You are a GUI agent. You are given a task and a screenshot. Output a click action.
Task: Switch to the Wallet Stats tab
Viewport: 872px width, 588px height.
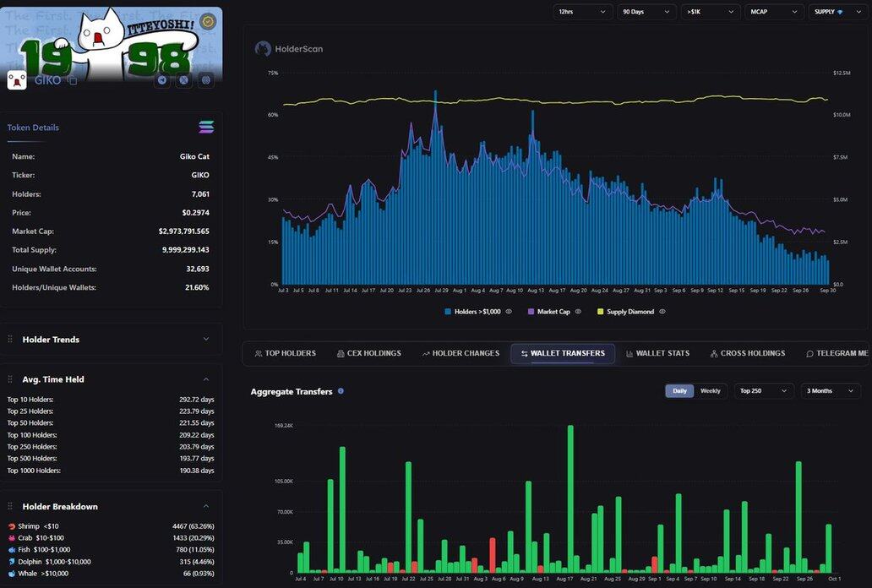point(657,353)
